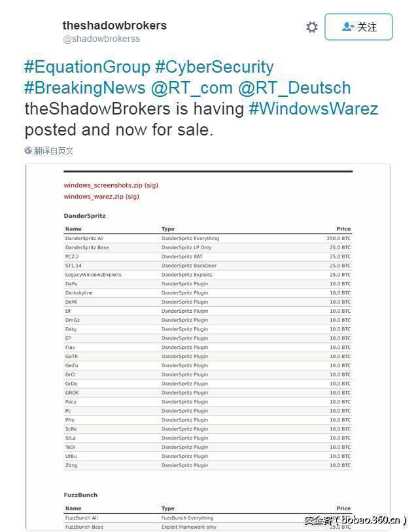Click the @shadowbrokerss handle
Image resolution: width=416 pixels, height=532 pixels.
pyautogui.click(x=101, y=39)
